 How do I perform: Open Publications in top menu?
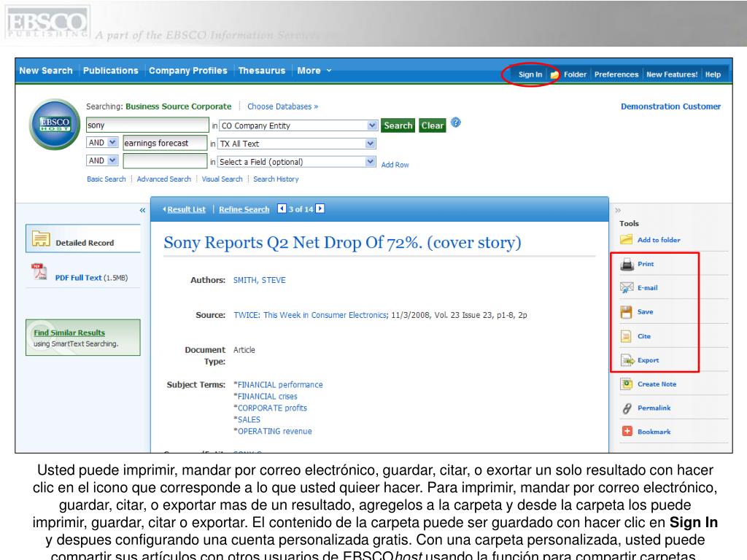111,71
